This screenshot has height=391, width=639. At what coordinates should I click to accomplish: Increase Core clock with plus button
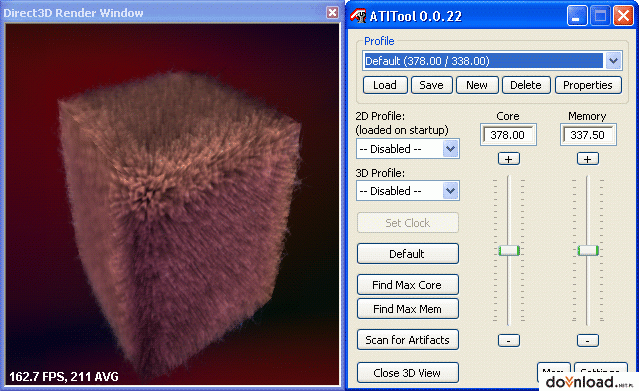[509, 159]
